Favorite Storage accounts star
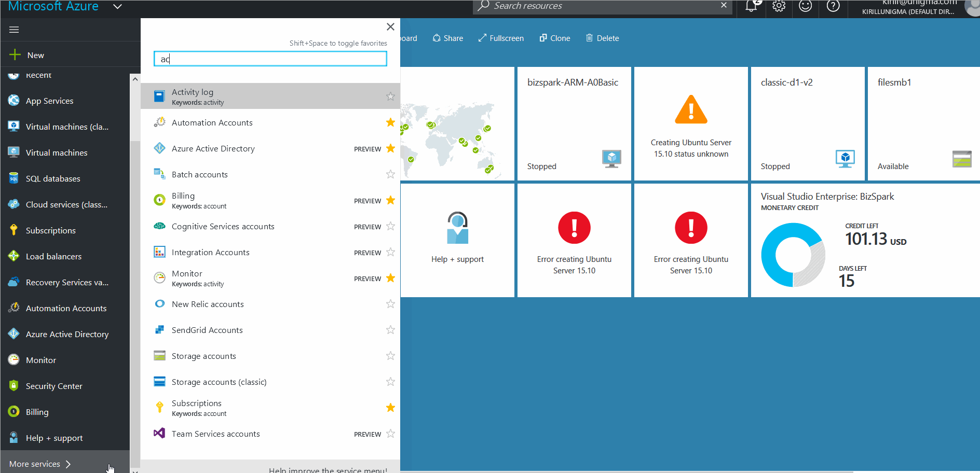The width and height of the screenshot is (980, 473). [x=390, y=356]
